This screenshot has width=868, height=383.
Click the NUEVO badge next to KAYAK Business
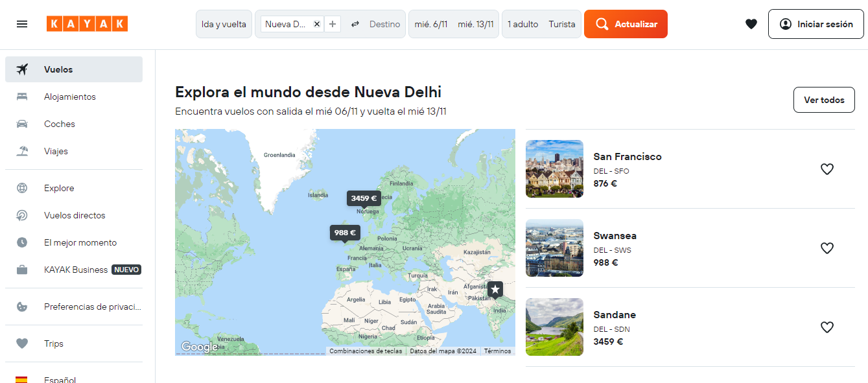[x=126, y=270]
